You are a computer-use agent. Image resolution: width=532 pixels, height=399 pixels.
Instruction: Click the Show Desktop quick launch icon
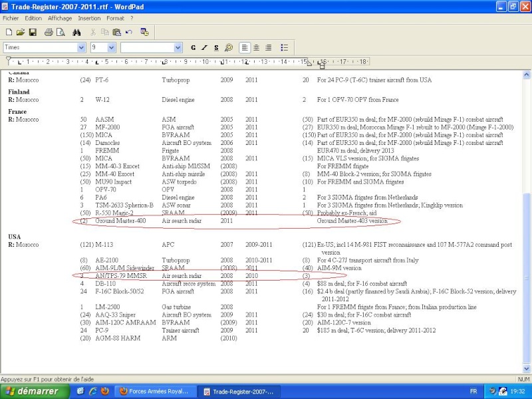click(x=80, y=391)
